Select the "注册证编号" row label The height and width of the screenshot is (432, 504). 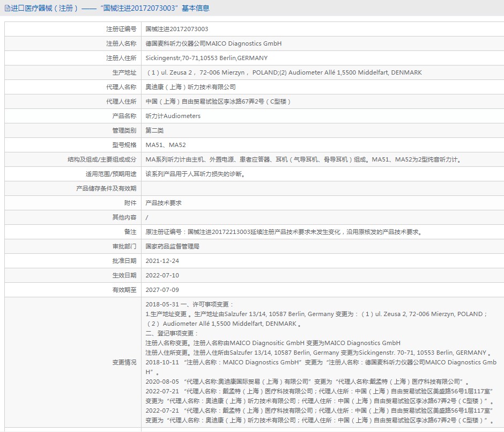pos(121,30)
